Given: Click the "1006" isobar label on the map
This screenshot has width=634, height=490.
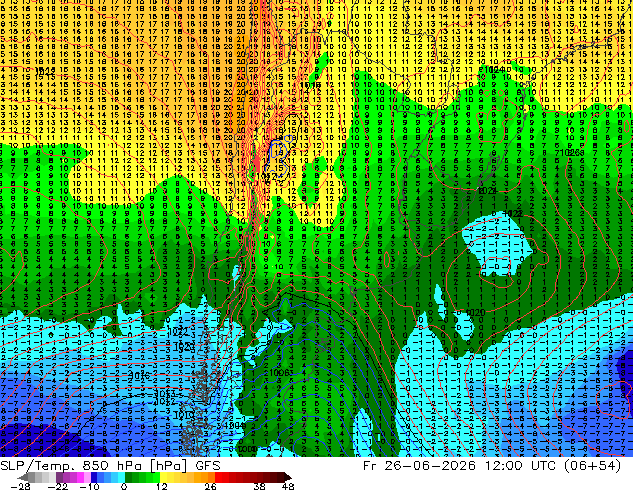Looking at the screenshot, I should click(x=279, y=372).
